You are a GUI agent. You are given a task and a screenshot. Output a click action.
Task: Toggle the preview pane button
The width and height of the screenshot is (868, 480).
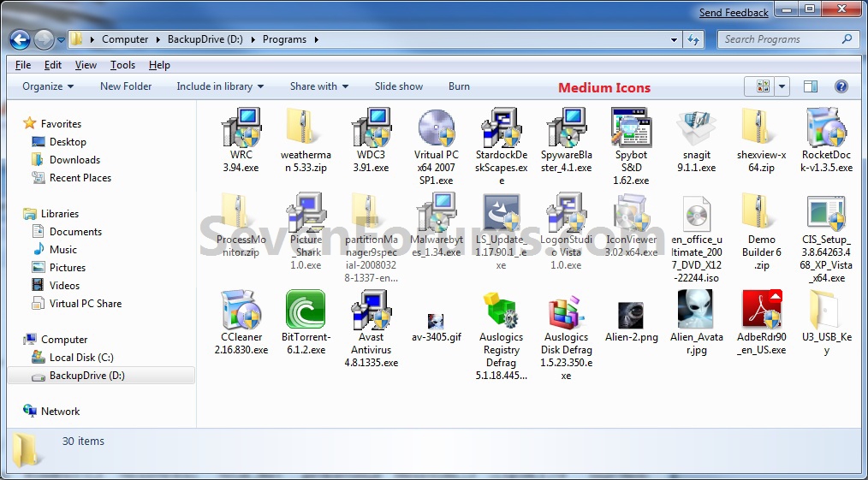pos(811,86)
